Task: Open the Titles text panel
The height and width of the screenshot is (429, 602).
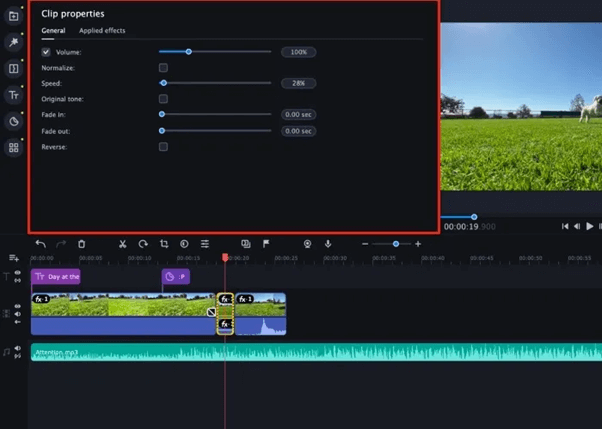Action: (x=13, y=95)
